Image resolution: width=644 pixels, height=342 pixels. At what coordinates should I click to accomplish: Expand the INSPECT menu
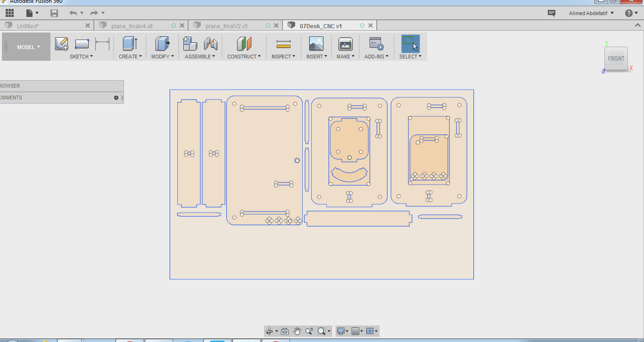[x=283, y=57]
